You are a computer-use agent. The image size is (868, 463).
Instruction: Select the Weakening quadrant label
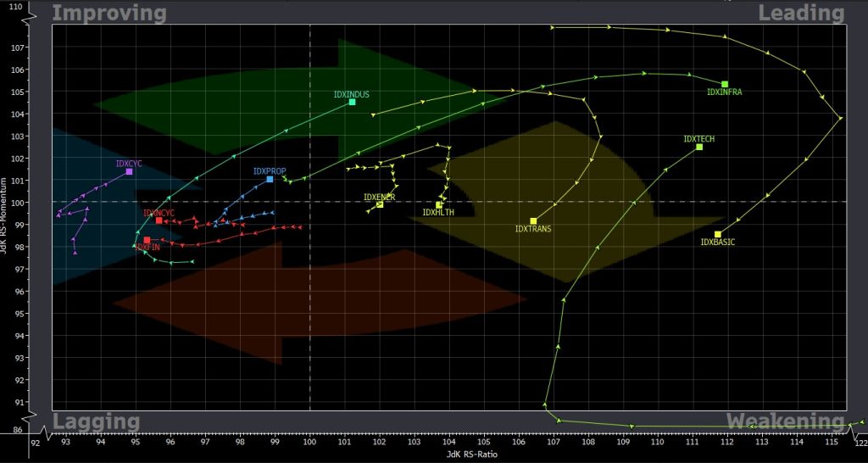pyautogui.click(x=784, y=421)
